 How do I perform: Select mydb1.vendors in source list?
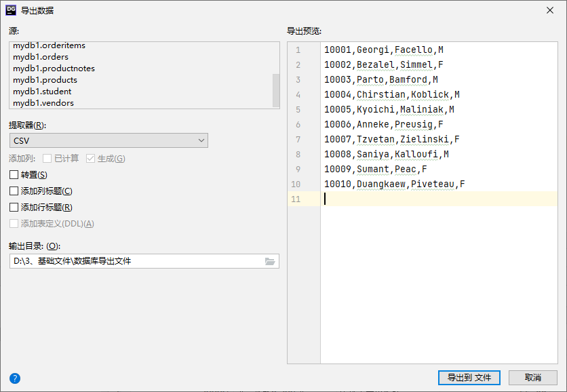(x=43, y=103)
